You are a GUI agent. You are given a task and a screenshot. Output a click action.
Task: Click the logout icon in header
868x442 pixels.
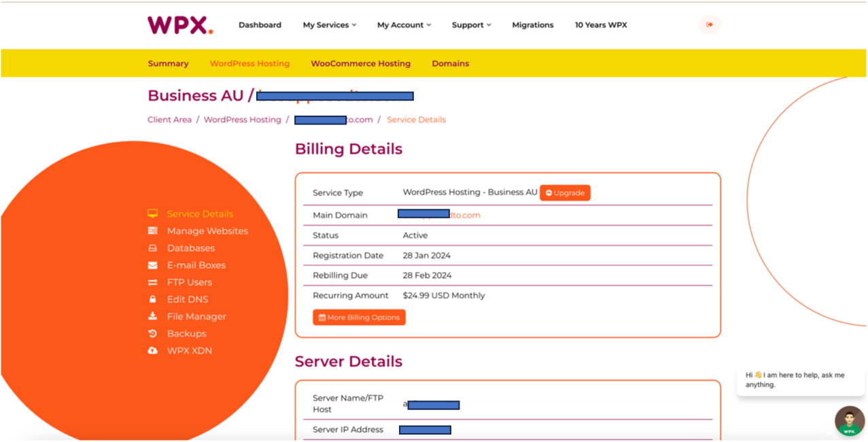click(710, 25)
